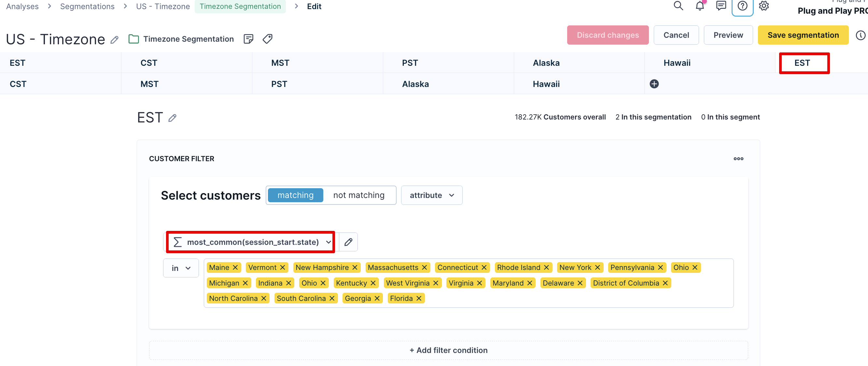Screen dimensions: 868x366
Task: Open the chat messages icon
Action: point(721,6)
